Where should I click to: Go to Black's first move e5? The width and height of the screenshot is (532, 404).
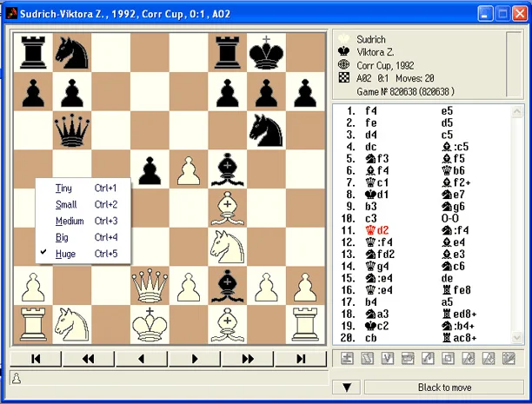coord(447,111)
